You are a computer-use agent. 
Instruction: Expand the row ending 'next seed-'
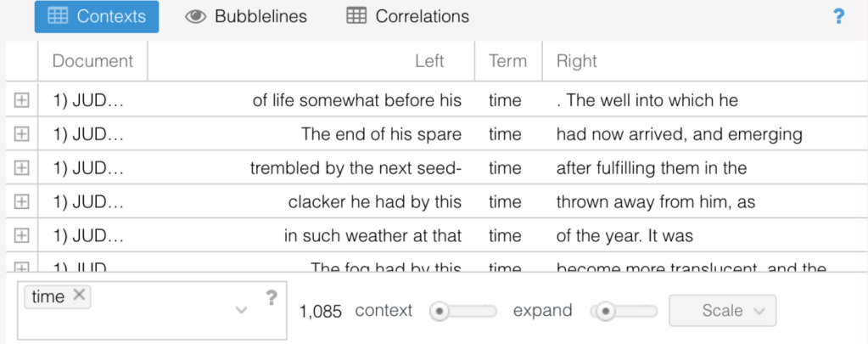(x=21, y=168)
